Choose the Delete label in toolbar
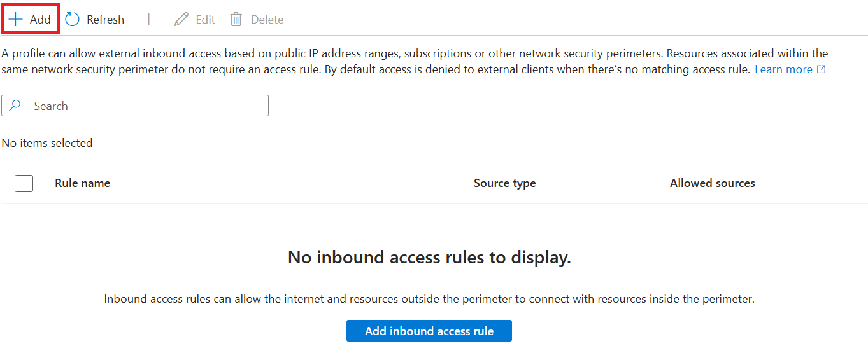Image resolution: width=868 pixels, height=360 pixels. (x=267, y=20)
